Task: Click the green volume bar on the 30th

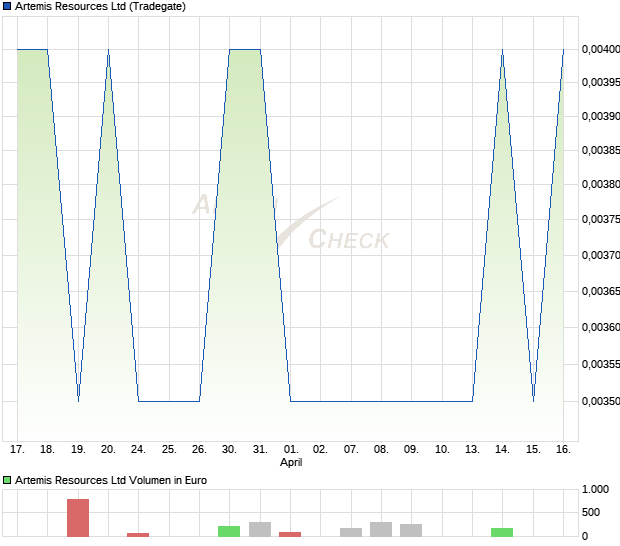Action: [229, 531]
